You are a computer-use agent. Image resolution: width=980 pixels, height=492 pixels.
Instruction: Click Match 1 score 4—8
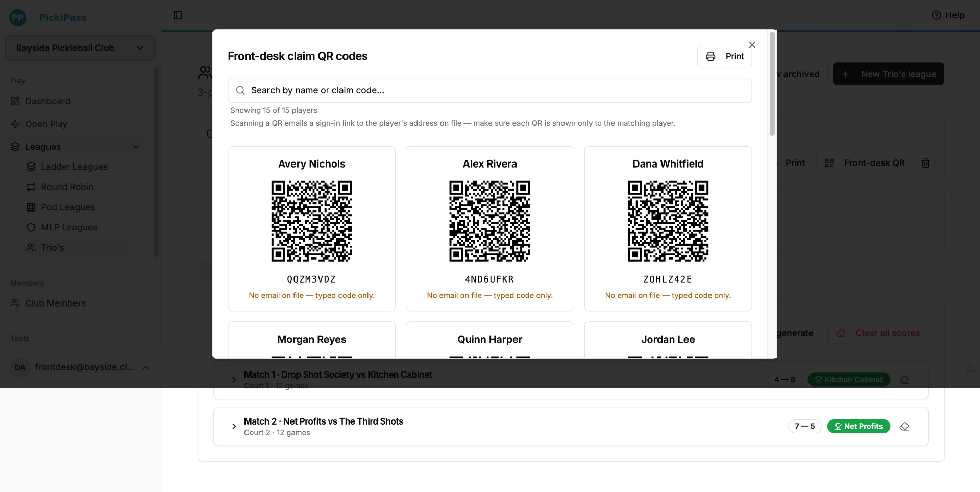click(x=785, y=380)
